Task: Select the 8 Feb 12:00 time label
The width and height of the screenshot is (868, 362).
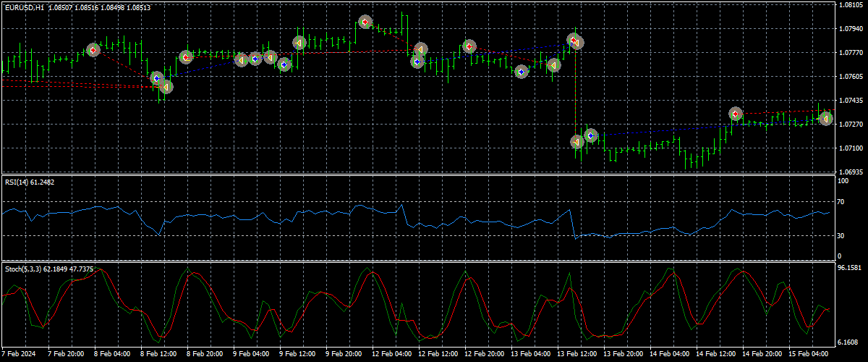Action: point(158,355)
